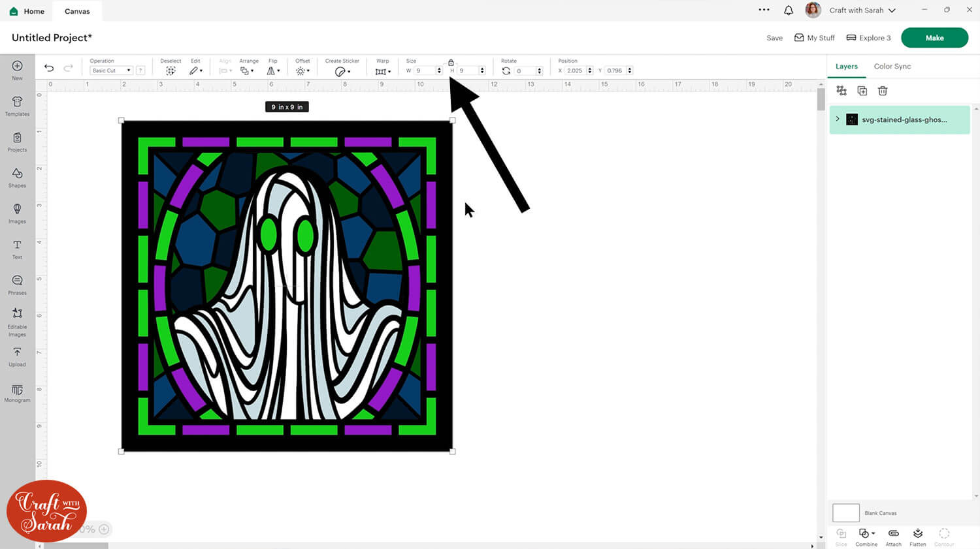Open the Craft with Sarah account menu
The height and width of the screenshot is (549, 980).
tap(862, 10)
